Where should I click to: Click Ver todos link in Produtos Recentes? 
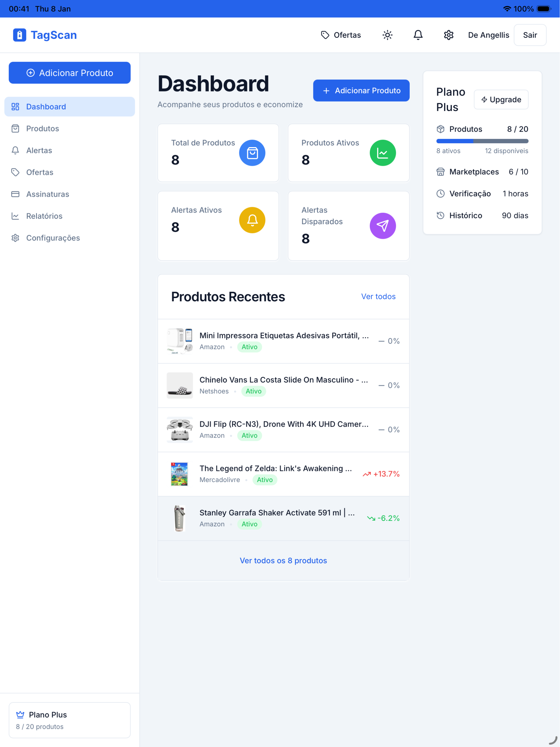tap(378, 296)
